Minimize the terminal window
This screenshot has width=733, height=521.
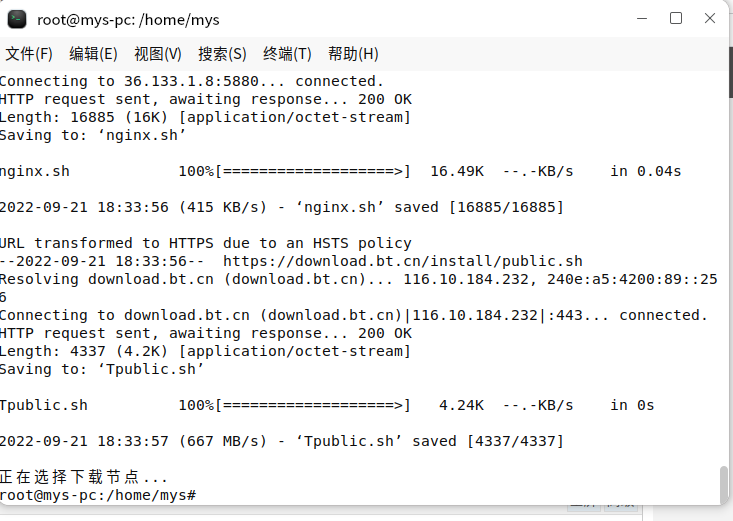642,19
